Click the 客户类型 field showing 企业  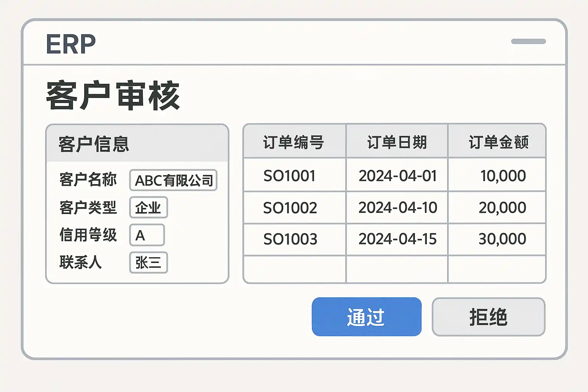point(149,207)
